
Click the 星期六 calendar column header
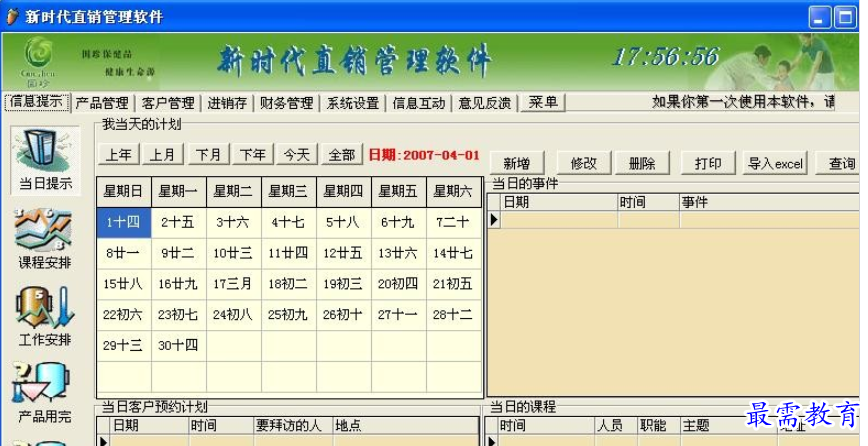[453, 192]
